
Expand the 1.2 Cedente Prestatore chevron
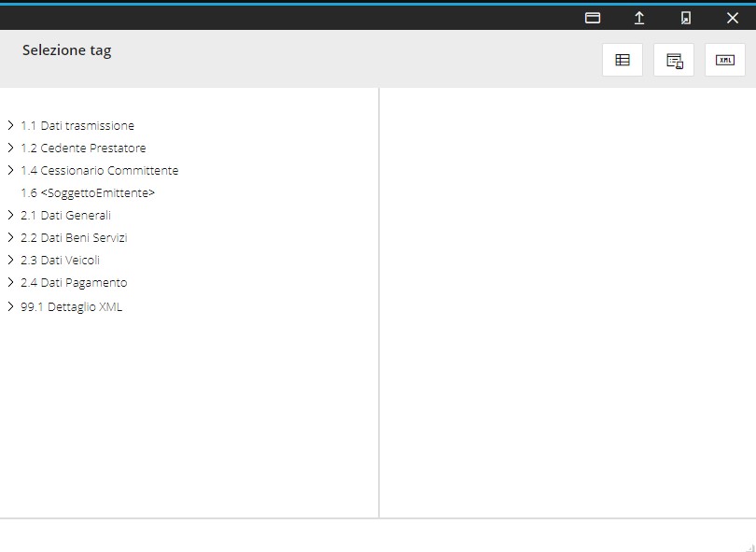click(10, 148)
